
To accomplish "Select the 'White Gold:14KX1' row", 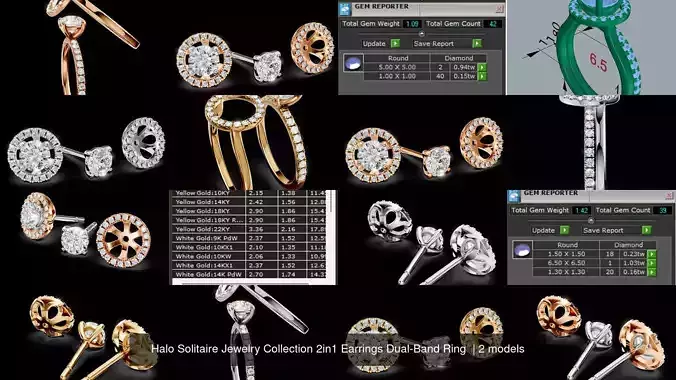I will point(250,265).
